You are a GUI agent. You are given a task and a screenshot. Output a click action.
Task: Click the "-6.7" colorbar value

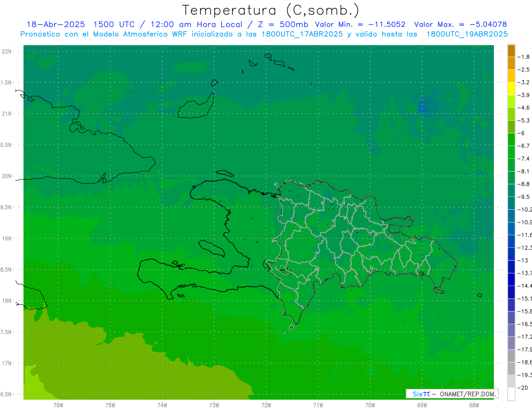point(524,146)
